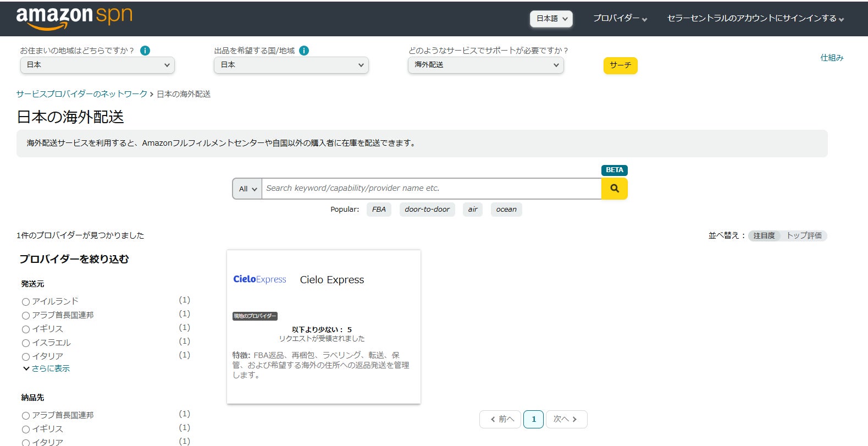Click the keyword search input field

(432, 189)
